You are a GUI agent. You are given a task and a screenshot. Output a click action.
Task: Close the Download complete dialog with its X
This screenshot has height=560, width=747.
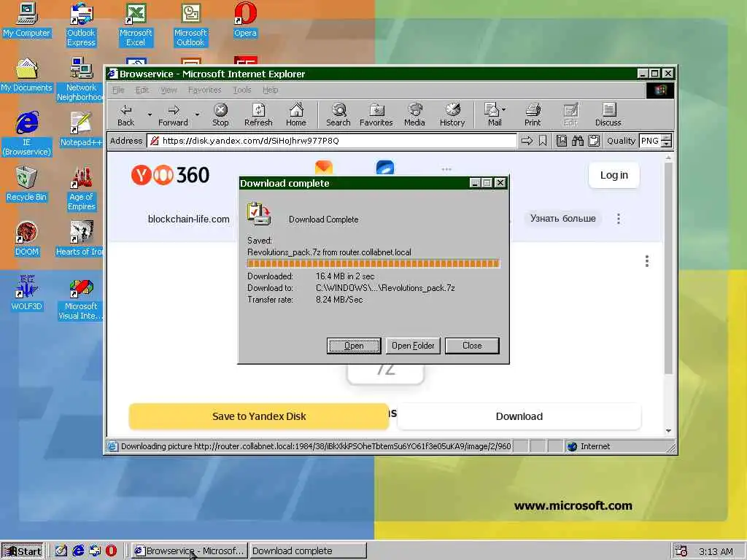(x=500, y=183)
